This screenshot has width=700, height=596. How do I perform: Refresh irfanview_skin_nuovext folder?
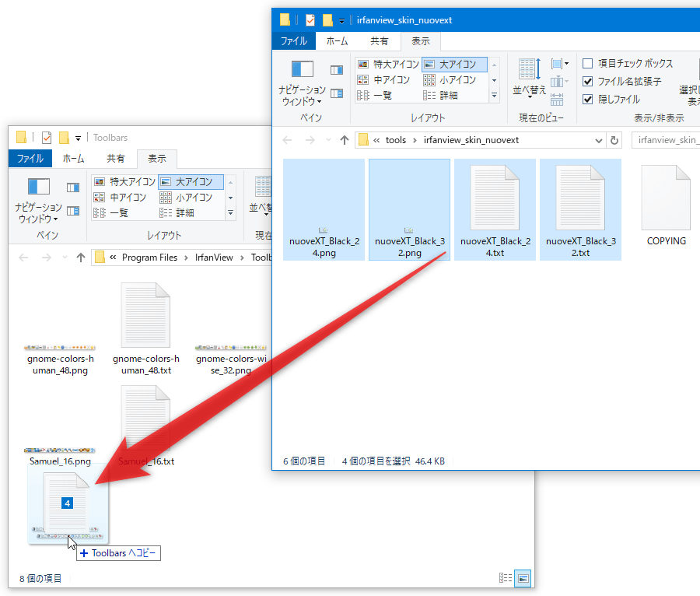click(614, 140)
